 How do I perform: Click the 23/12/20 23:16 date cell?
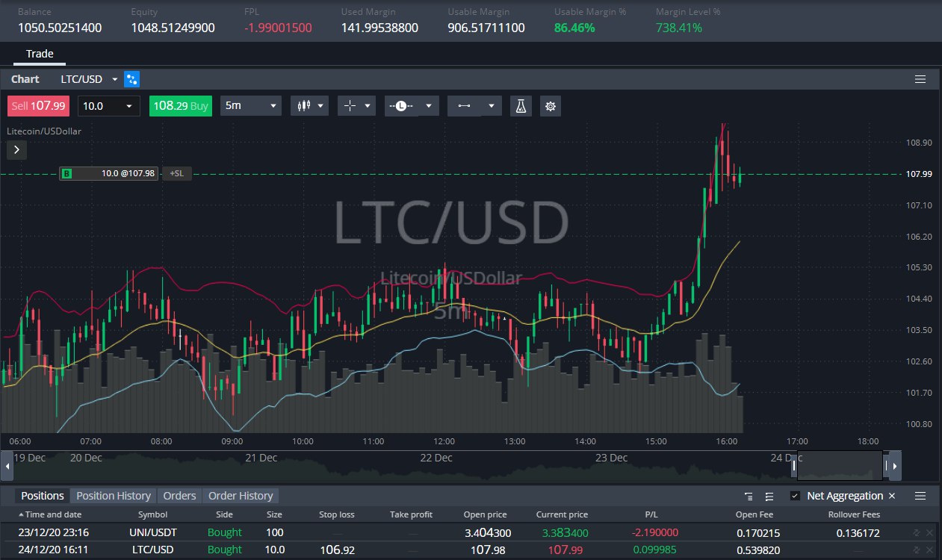click(52, 532)
